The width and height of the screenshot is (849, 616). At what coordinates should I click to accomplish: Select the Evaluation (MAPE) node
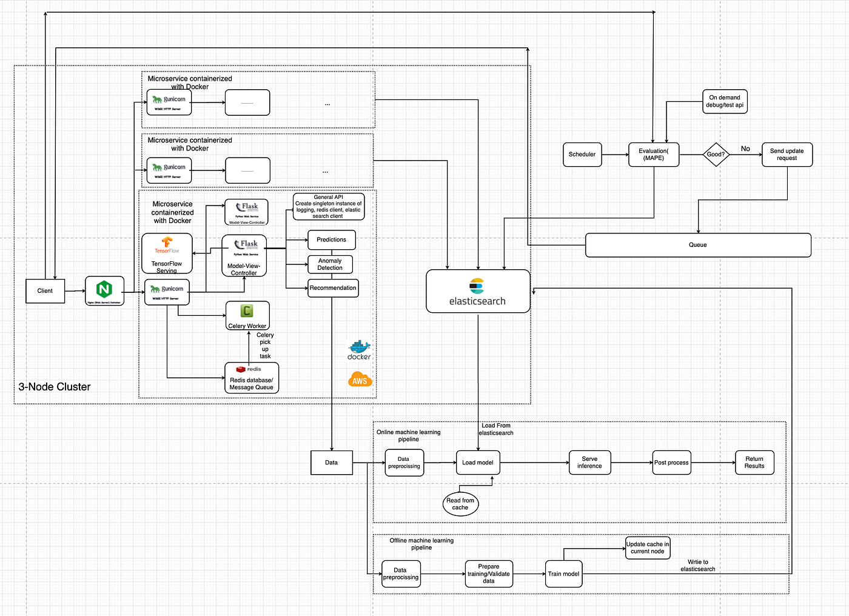tap(654, 155)
